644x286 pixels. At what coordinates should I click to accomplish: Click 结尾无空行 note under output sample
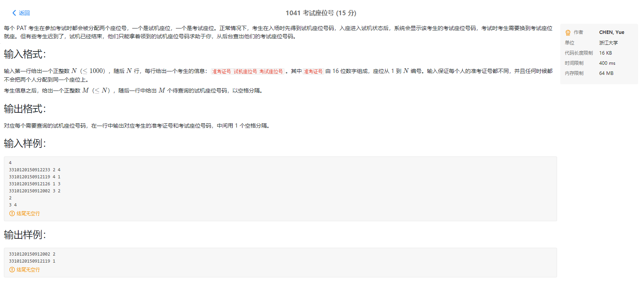[x=28, y=270]
